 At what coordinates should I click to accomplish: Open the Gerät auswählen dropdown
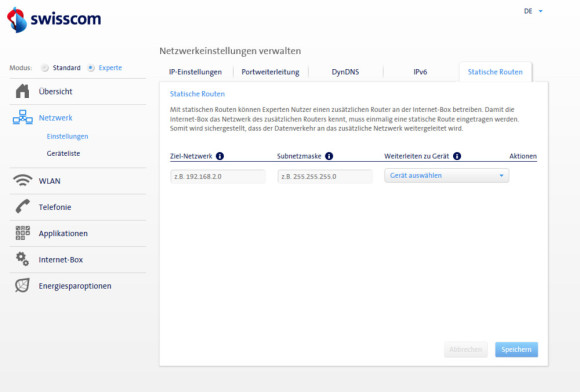point(446,176)
